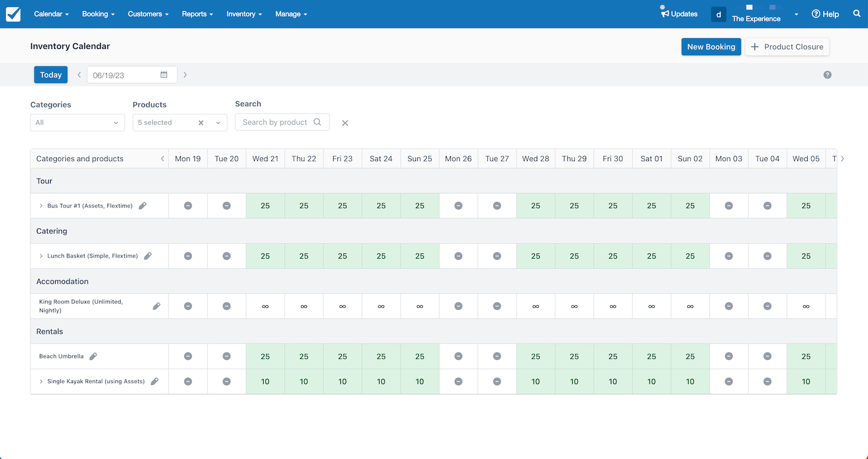Click unavailable icon for Bus Tour Tue 04
Screen dimensions: 868x459
(x=767, y=206)
